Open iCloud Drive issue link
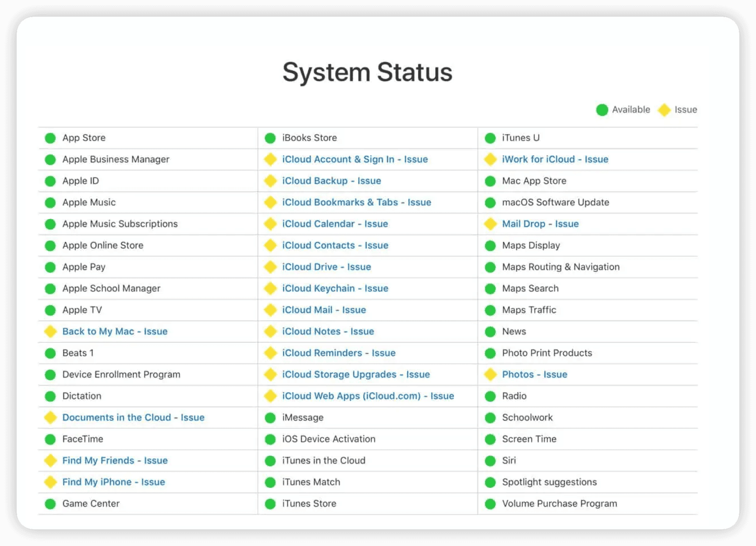The height and width of the screenshot is (546, 756). 326,267
